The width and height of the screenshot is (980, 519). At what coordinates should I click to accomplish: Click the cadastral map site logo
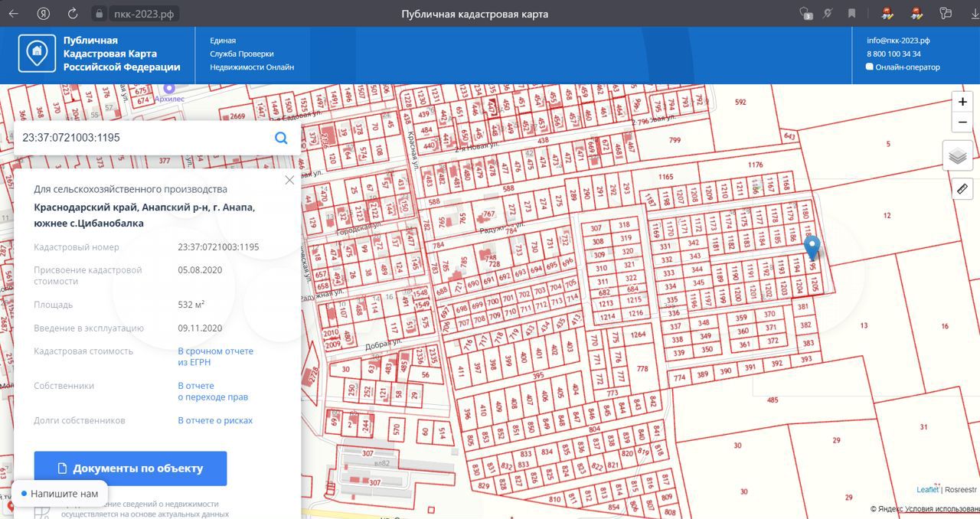36,53
